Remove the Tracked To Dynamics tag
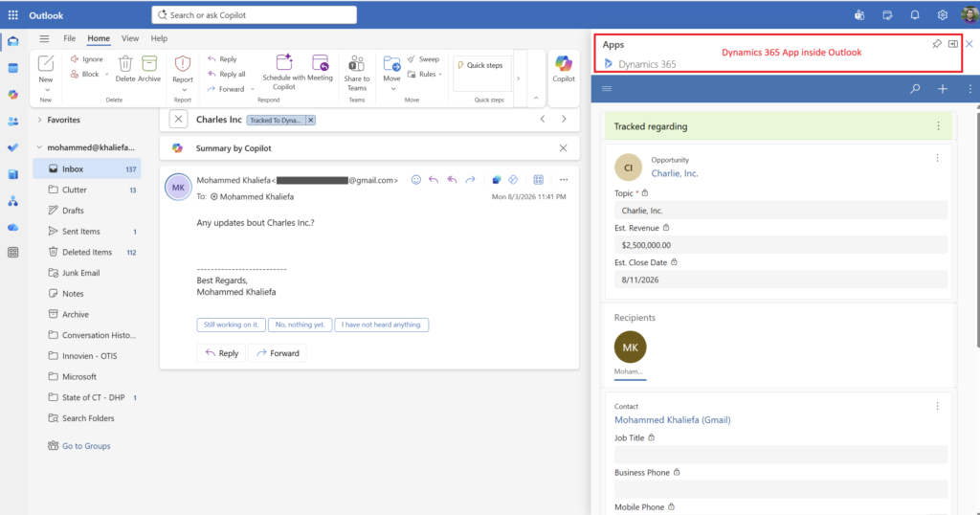Viewport: 980px width, 515px height. (x=311, y=120)
